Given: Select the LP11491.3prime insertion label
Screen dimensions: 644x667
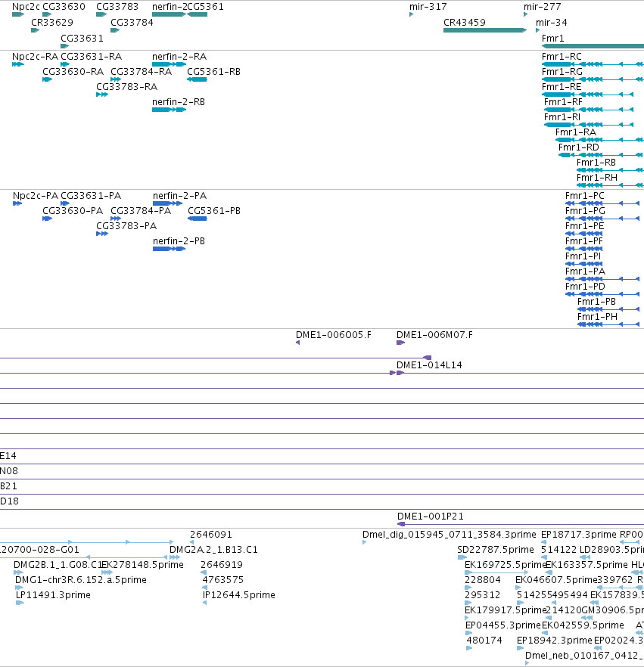Looking at the screenshot, I should 53,595.
